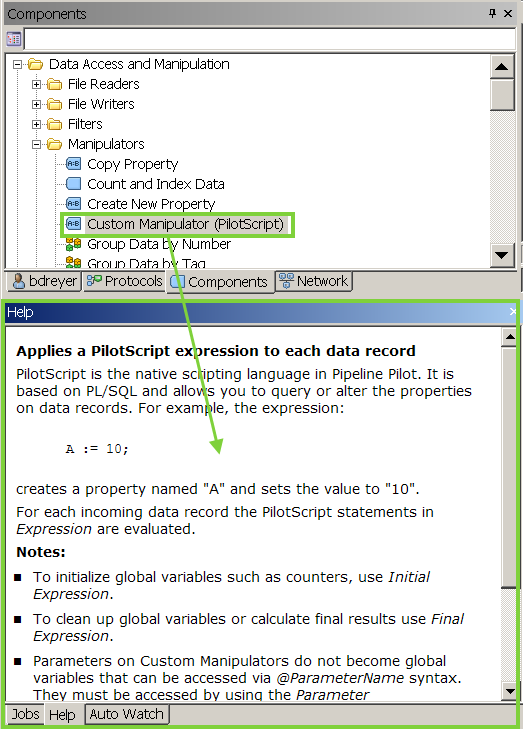Screen dimensions: 524x729
Task: Open the Network tab
Action: 314,281
